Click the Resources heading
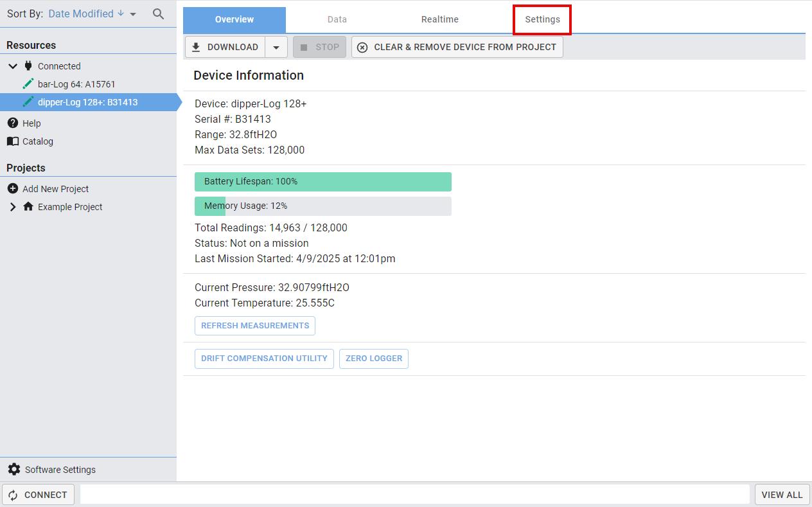This screenshot has height=507, width=812. [x=31, y=45]
